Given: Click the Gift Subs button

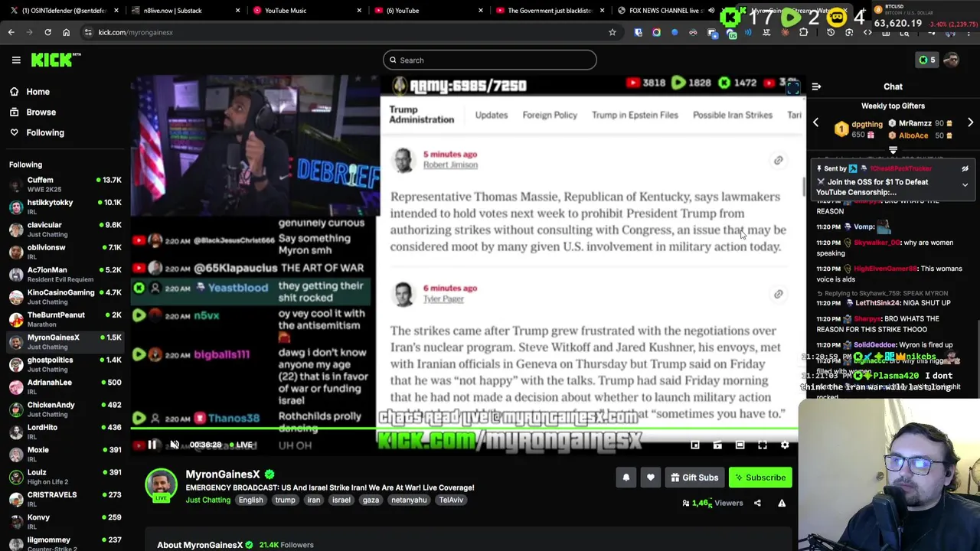Looking at the screenshot, I should (x=694, y=478).
